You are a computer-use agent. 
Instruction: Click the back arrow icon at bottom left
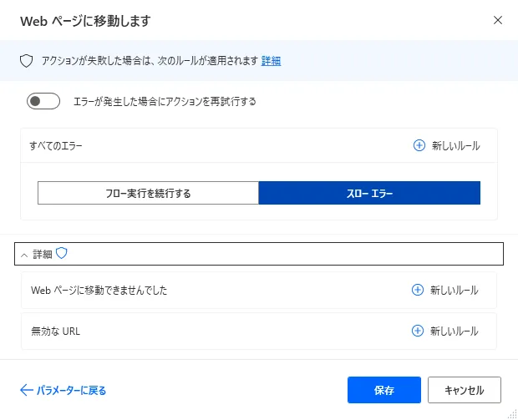[26, 390]
